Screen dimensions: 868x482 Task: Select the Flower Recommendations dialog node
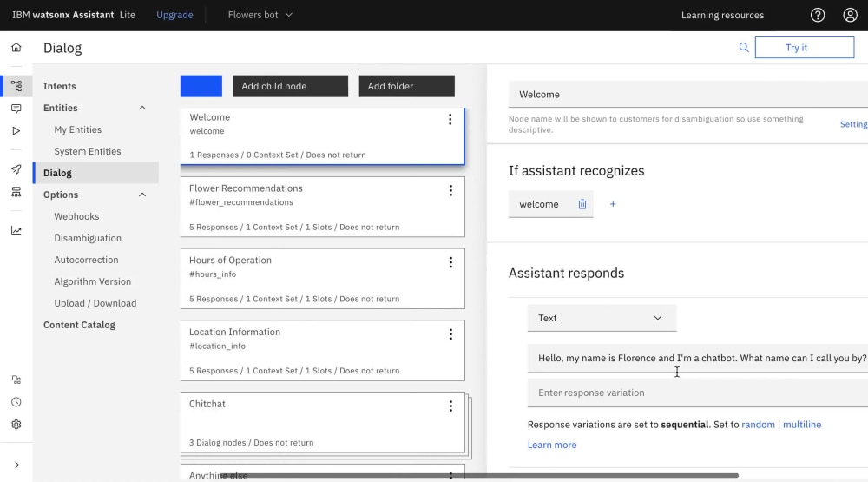pyautogui.click(x=322, y=207)
